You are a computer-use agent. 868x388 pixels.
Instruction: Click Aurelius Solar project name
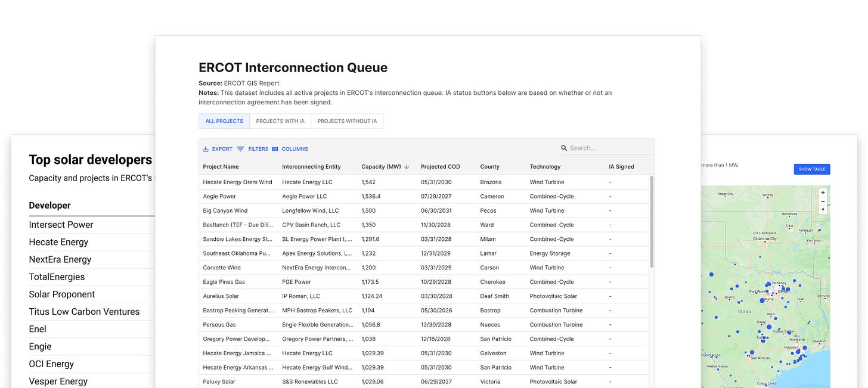221,296
